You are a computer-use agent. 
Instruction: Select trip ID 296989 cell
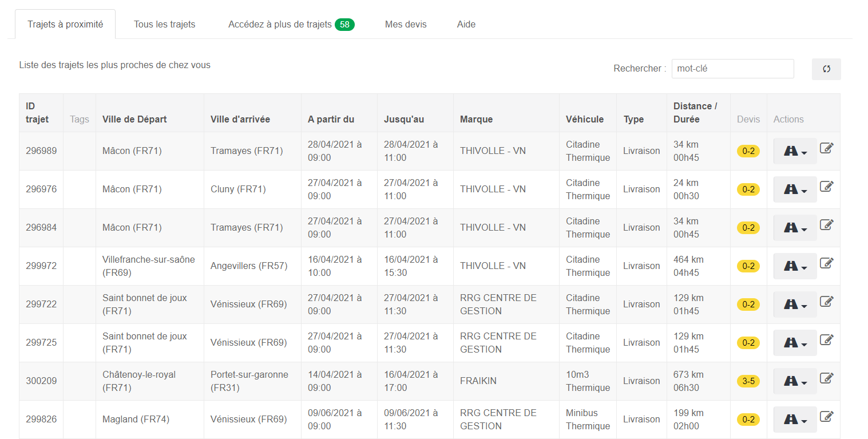pos(41,151)
